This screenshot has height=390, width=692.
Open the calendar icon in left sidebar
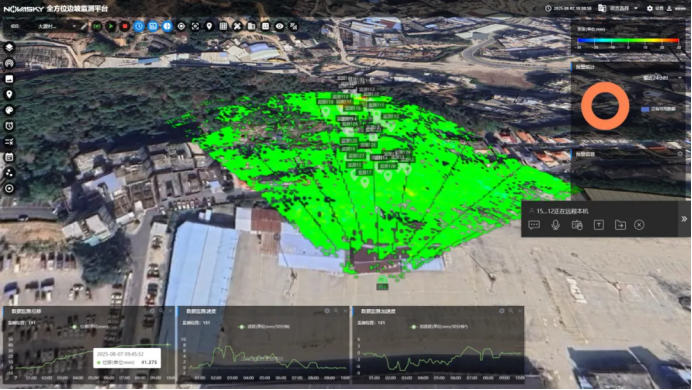pyautogui.click(x=9, y=157)
